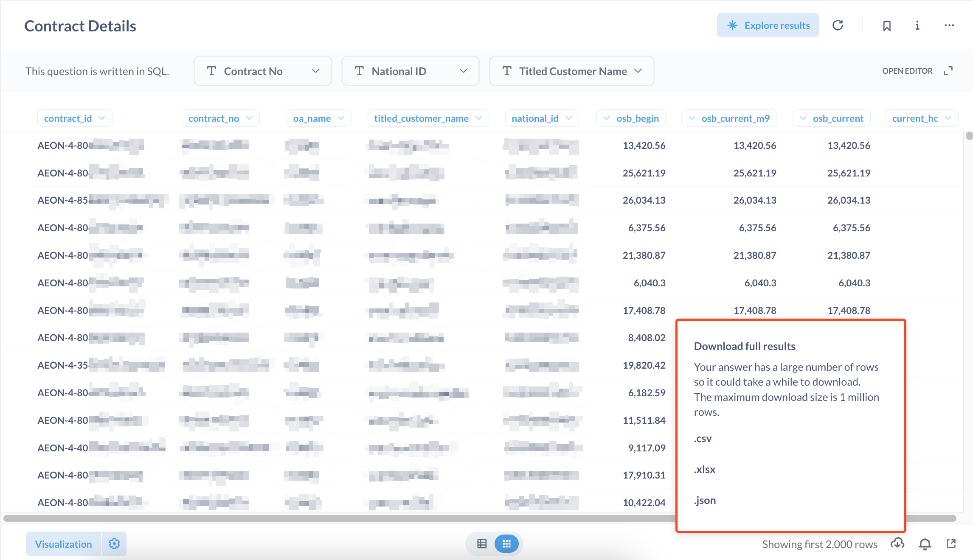Image resolution: width=973 pixels, height=560 pixels.
Task: Expand the SQL editor with arrows icon
Action: (948, 71)
